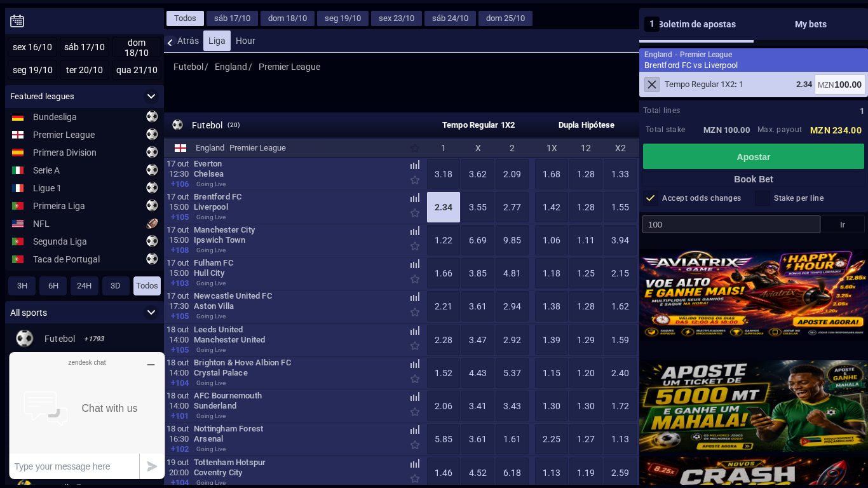Viewport: 868px width, 488px height.
Task: Select the 3H time filter
Action: click(22, 286)
